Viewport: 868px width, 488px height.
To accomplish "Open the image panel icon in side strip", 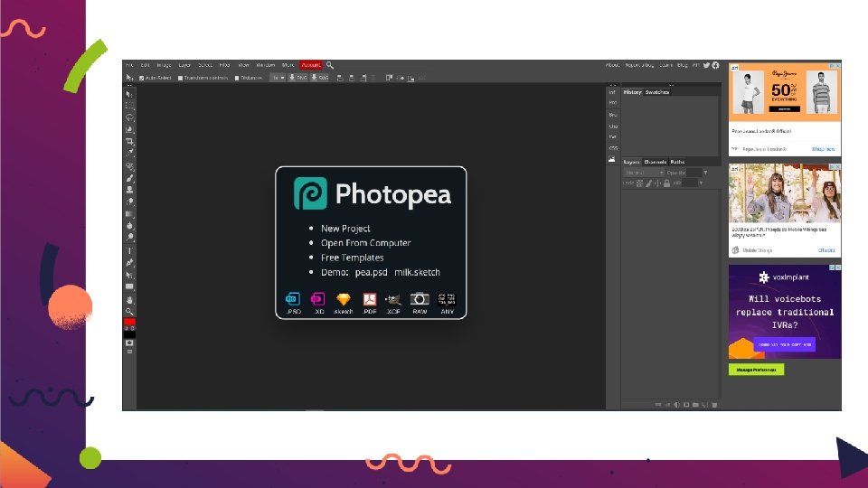I will 612,159.
